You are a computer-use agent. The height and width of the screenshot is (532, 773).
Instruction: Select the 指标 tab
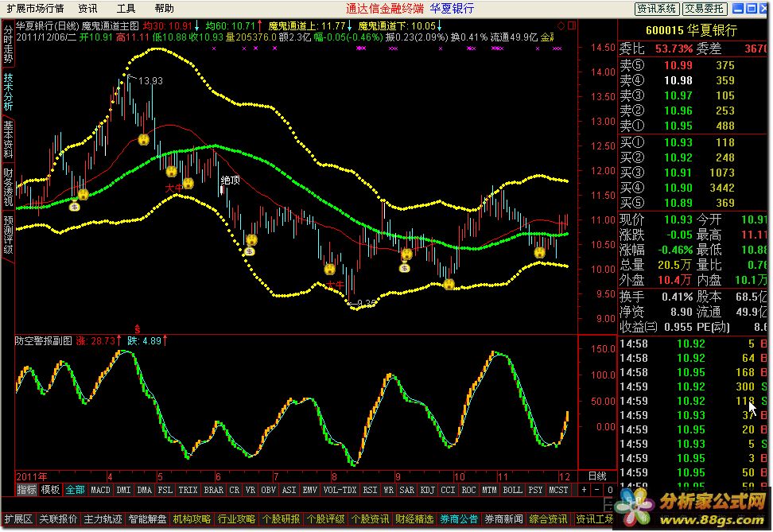coord(26,490)
